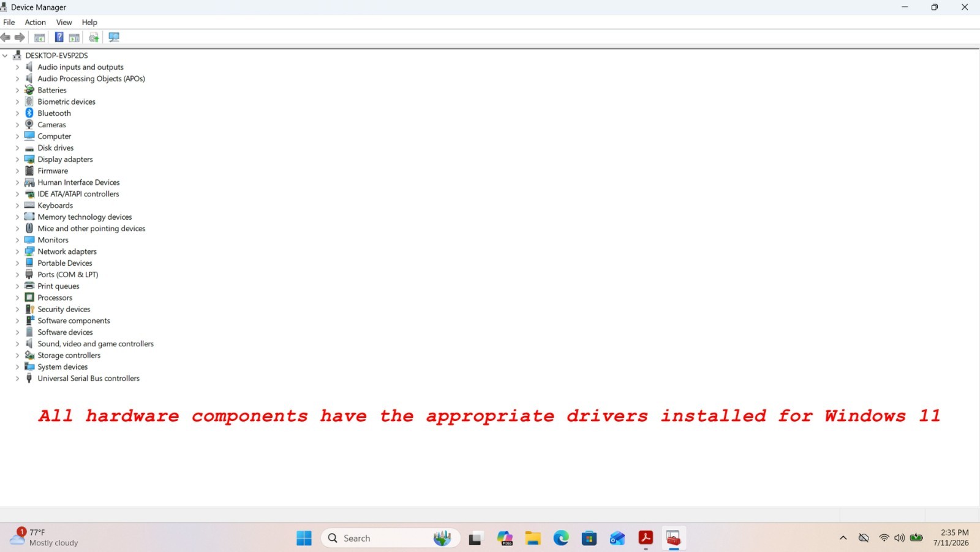980x552 pixels.
Task: Expand the Disk drives category
Action: [17, 148]
